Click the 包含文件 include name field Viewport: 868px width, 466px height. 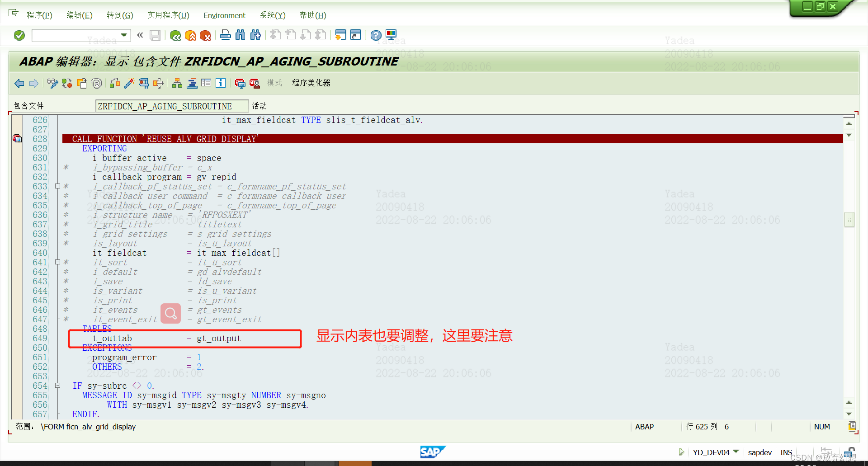point(172,106)
